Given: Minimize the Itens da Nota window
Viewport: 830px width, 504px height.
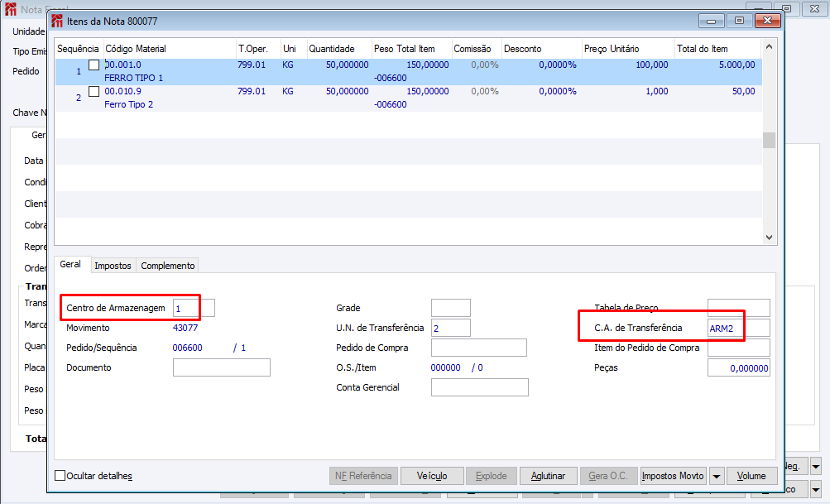Looking at the screenshot, I should (x=712, y=22).
